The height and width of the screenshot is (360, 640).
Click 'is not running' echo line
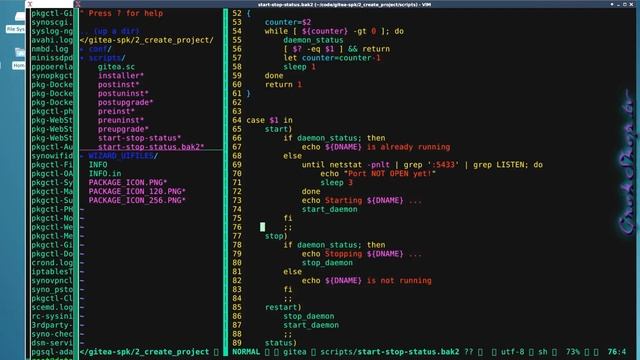pos(367,281)
